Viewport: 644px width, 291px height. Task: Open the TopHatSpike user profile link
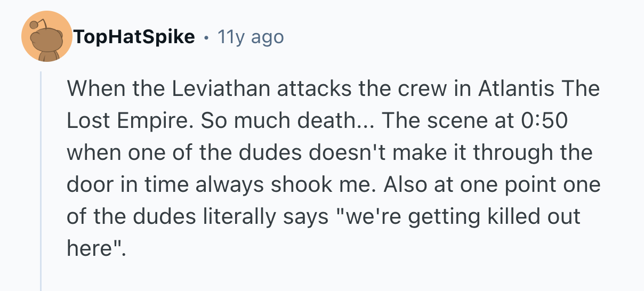(x=134, y=37)
